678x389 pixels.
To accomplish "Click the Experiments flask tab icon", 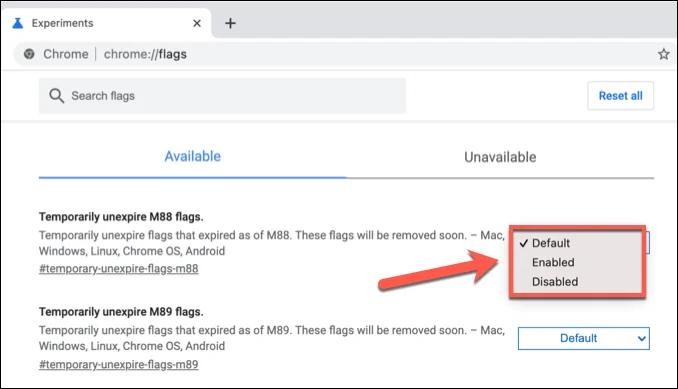I will pos(18,23).
